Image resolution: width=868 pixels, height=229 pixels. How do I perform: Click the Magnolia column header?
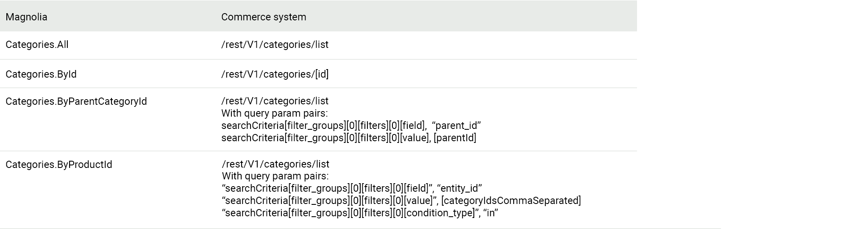[26, 17]
